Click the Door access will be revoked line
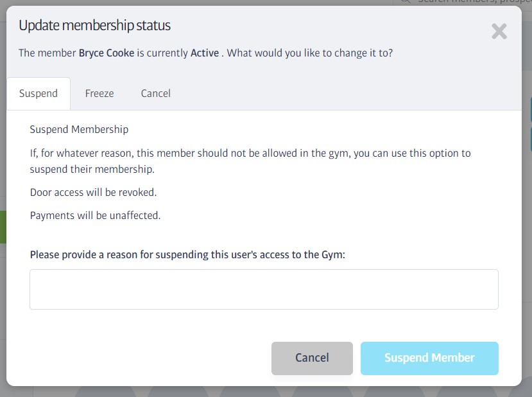Screen dimensions: 532x397 click(93, 193)
